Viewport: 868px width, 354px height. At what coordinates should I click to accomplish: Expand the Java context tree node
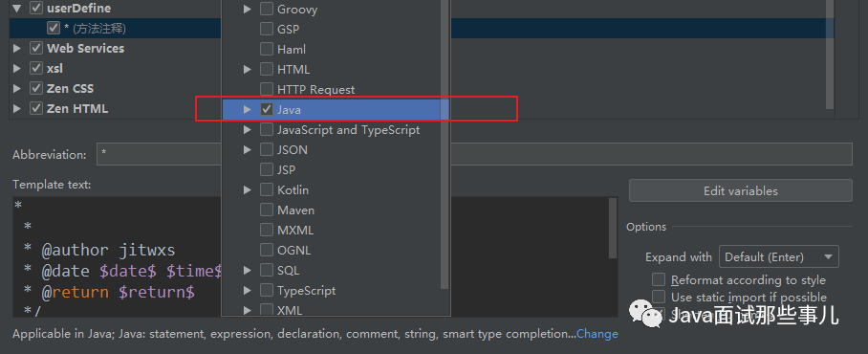click(x=248, y=110)
